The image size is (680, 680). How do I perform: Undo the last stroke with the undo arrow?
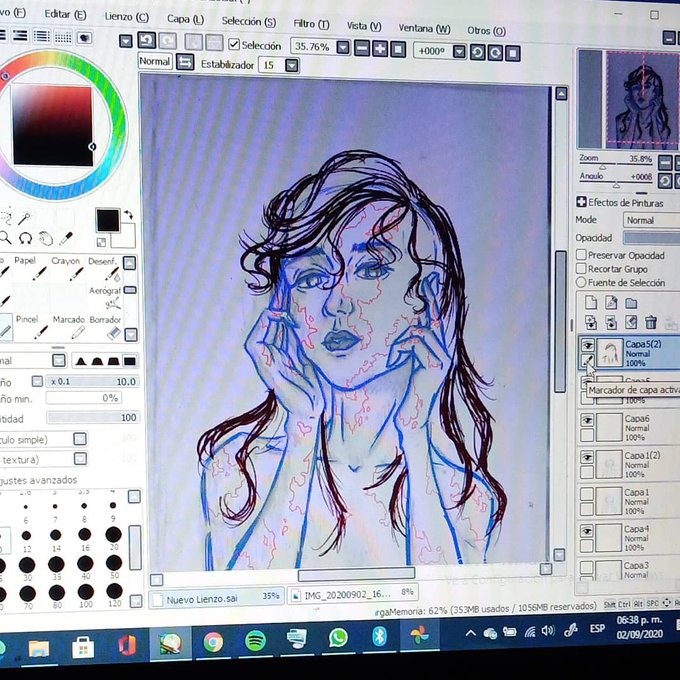click(147, 40)
